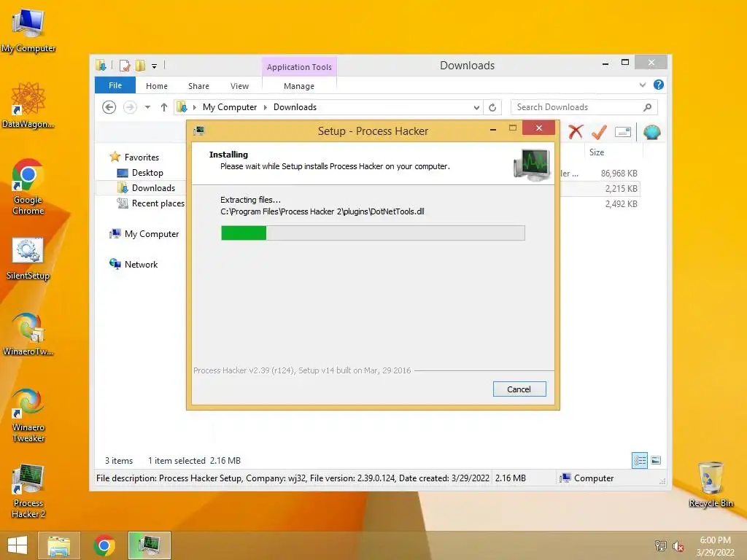Open Explorer Help question mark
This screenshot has height=560, width=747.
(659, 85)
